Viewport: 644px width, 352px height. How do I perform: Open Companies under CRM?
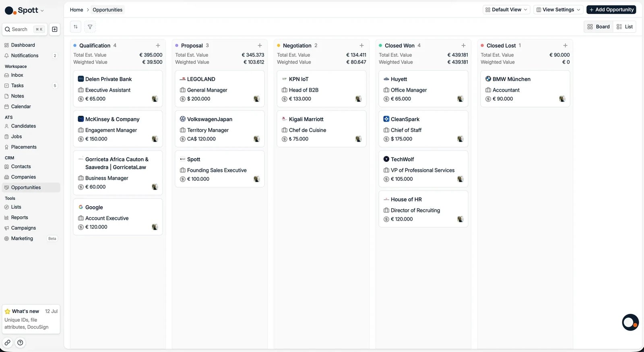pos(31,177)
